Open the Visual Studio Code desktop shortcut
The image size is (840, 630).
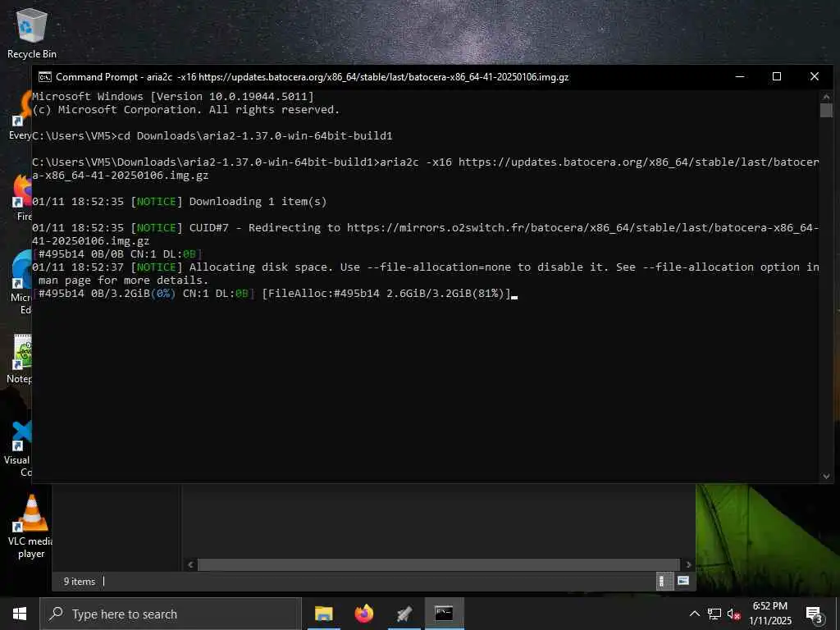tap(21, 447)
